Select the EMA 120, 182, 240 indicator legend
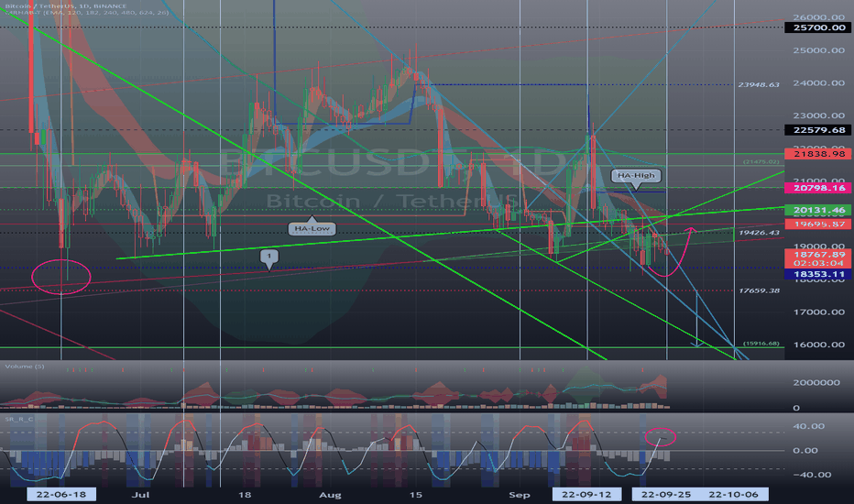The width and height of the screenshot is (854, 504). coord(87,12)
